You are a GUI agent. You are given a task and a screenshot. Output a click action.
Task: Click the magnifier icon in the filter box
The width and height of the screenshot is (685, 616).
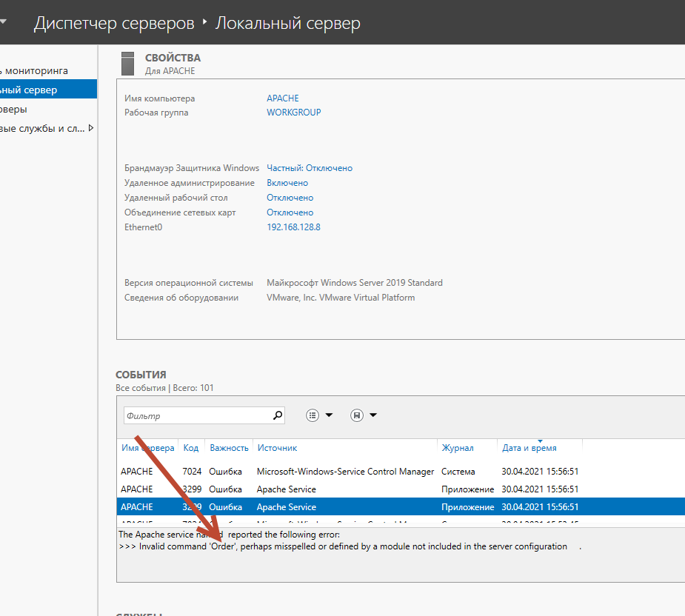click(278, 415)
